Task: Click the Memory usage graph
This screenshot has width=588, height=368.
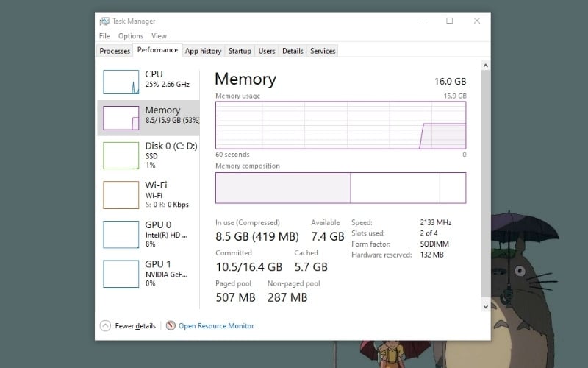Action: (340, 125)
